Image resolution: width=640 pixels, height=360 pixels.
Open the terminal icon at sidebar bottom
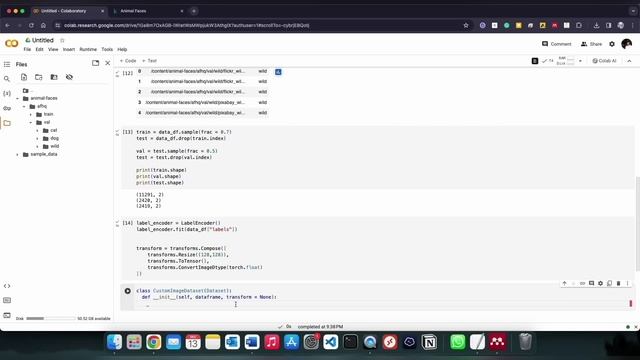pos(7,315)
